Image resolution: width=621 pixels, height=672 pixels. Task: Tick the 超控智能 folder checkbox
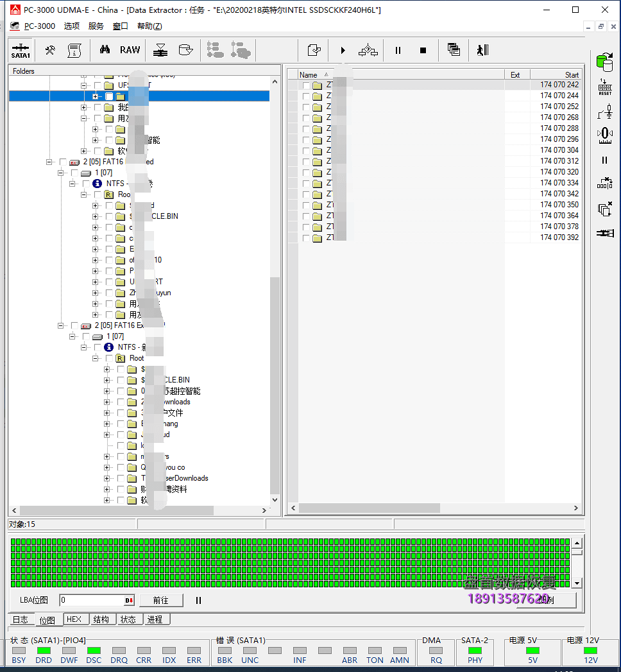121,392
